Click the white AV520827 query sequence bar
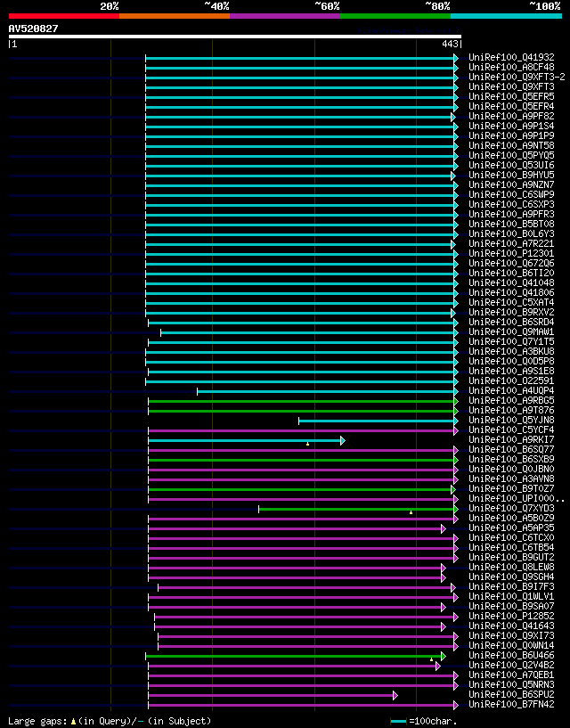 click(235, 37)
